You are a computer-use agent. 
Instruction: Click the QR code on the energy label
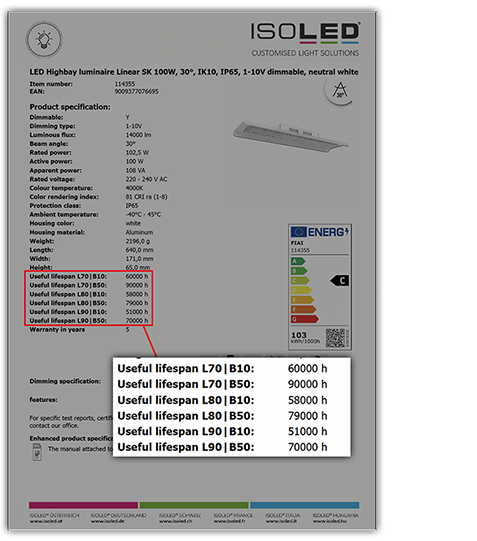point(335,338)
